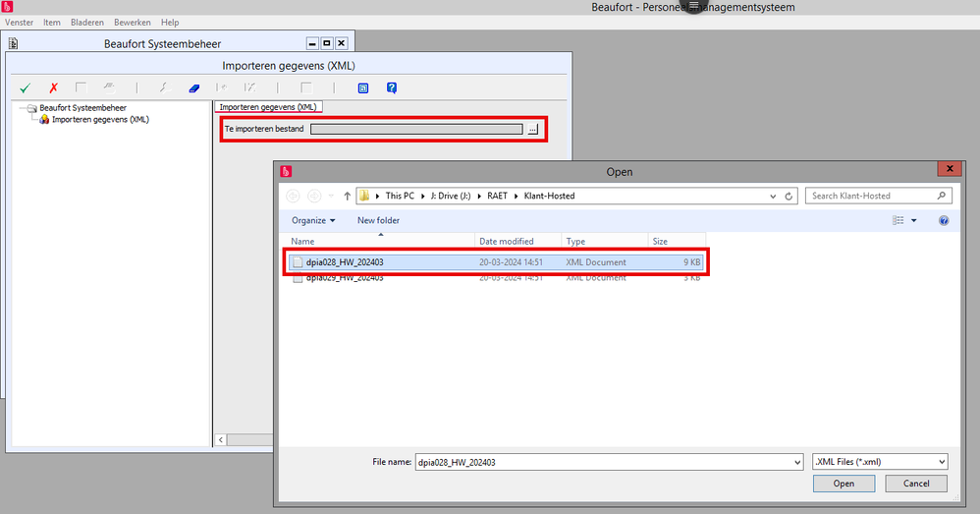Click J: Drive (J:) in the path bar
Screen dimensions: 980x514
451,196
